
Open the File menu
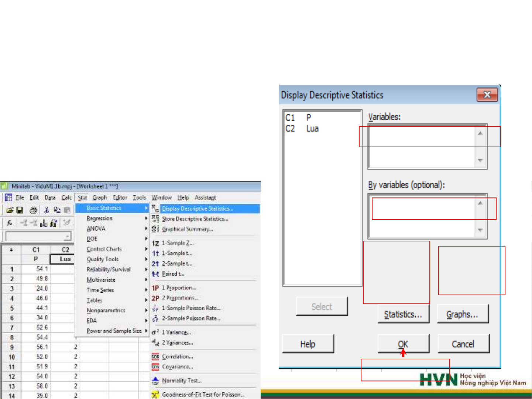point(20,197)
